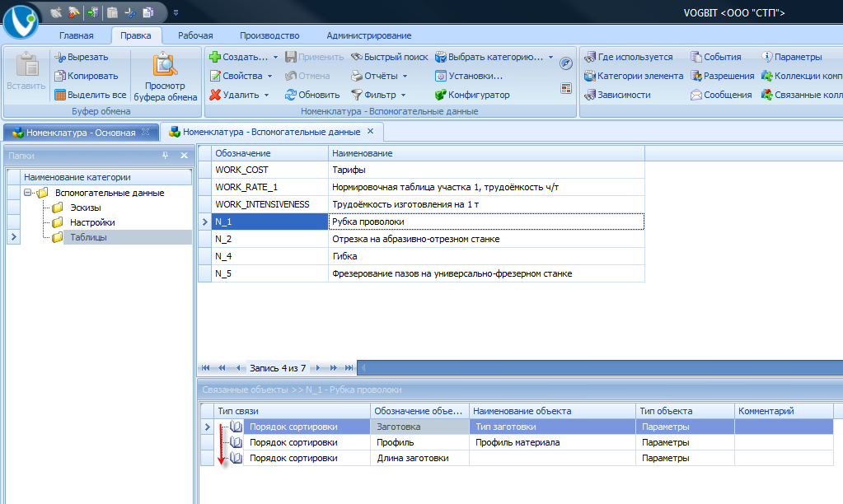The image size is (843, 504).
Task: Select the Эскизы folder in tree
Action: click(86, 208)
